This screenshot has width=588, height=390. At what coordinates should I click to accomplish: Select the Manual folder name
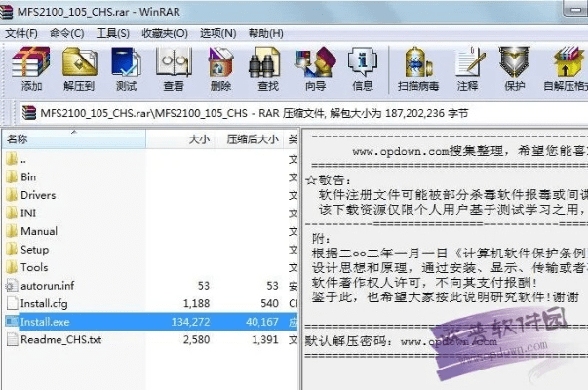click(x=39, y=231)
